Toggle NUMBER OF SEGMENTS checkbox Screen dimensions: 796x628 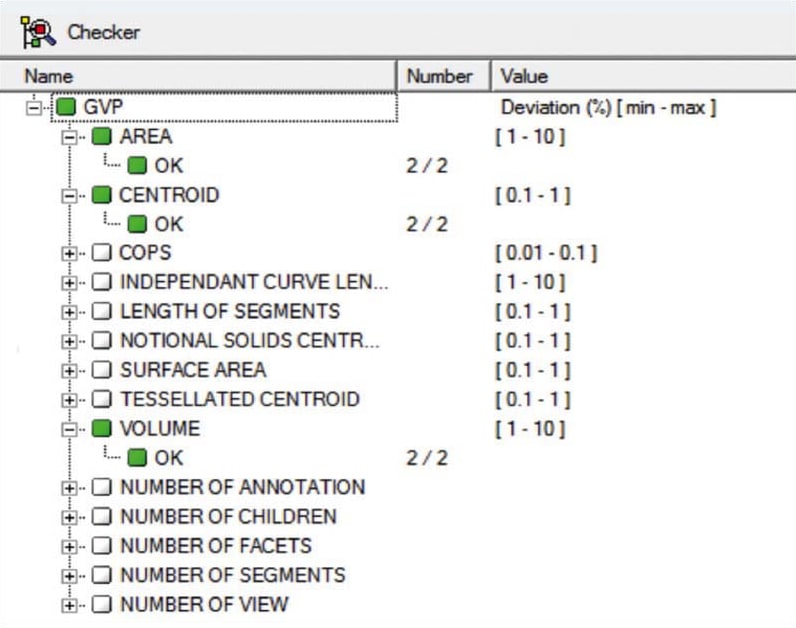102,576
